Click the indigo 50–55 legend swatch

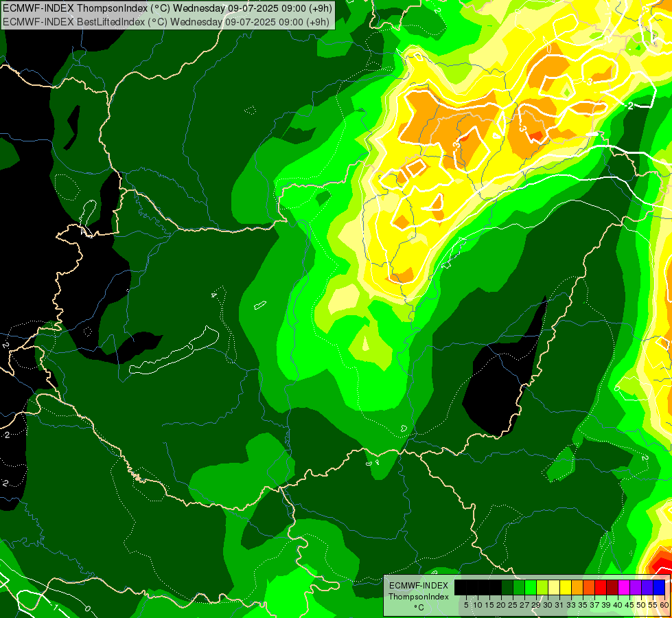647,587
